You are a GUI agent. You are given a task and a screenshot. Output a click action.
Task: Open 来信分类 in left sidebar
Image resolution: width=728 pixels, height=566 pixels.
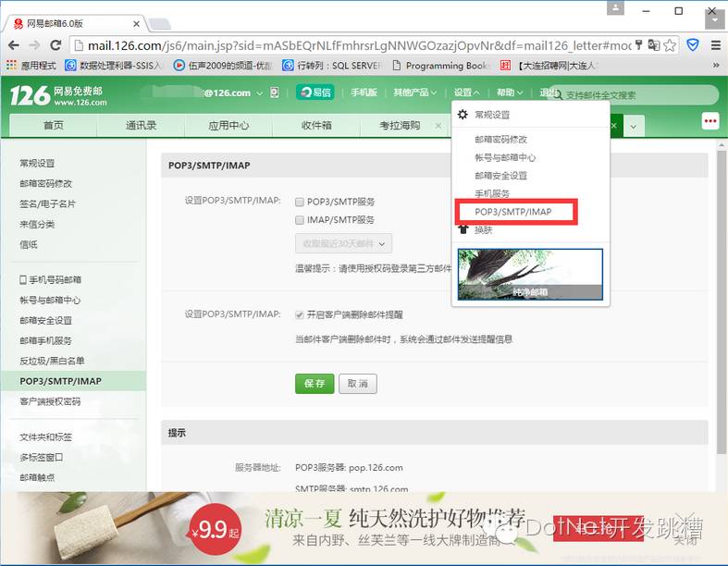pos(37,224)
